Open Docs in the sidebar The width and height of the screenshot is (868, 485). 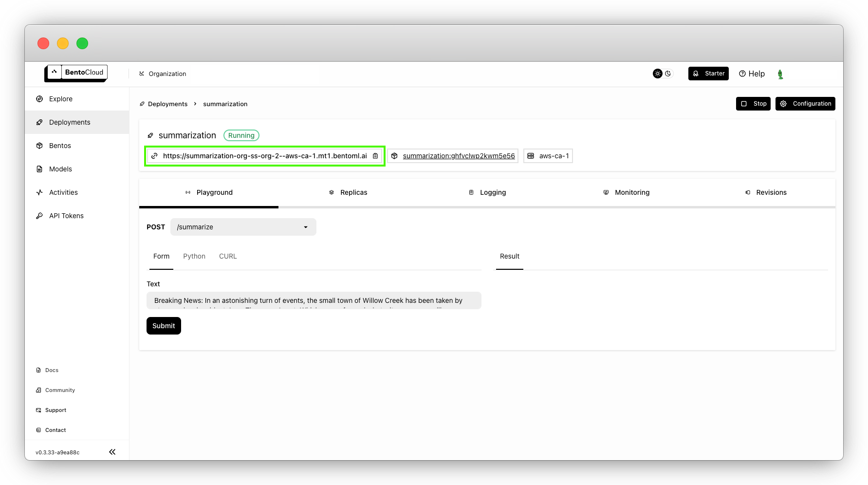[x=47, y=370]
